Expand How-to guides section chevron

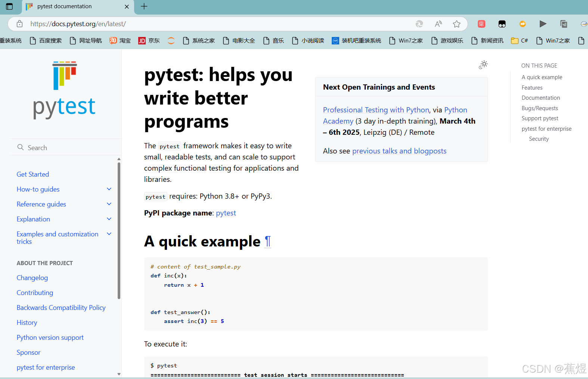(x=109, y=189)
